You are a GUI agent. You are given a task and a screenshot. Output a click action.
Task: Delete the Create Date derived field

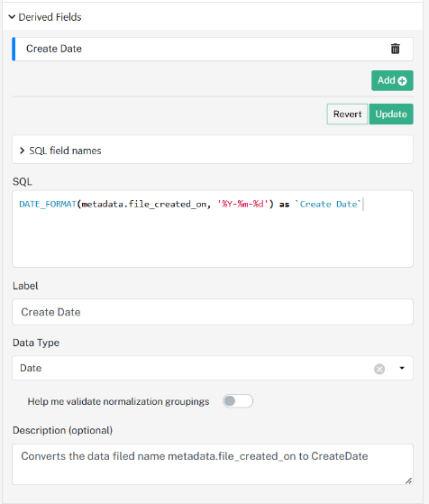(395, 49)
